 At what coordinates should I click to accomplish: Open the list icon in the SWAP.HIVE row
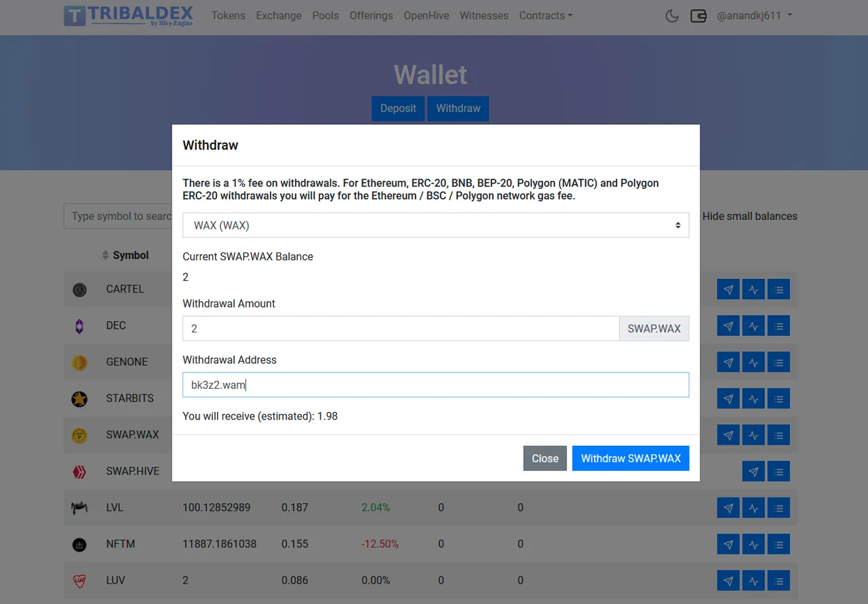[x=778, y=472]
